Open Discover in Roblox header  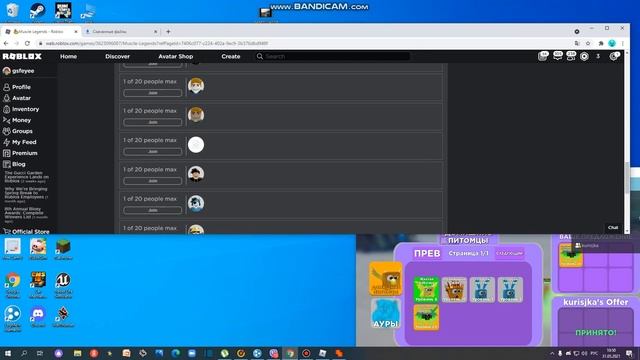pyautogui.click(x=118, y=56)
